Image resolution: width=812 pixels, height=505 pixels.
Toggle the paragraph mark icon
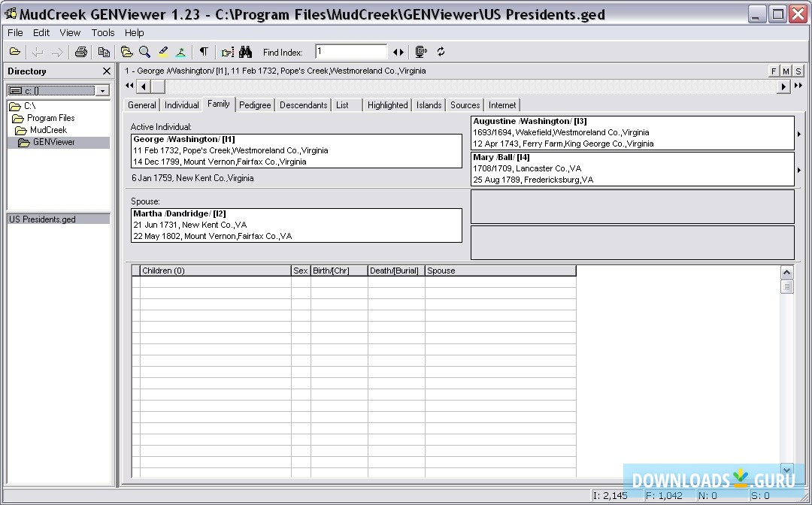204,52
